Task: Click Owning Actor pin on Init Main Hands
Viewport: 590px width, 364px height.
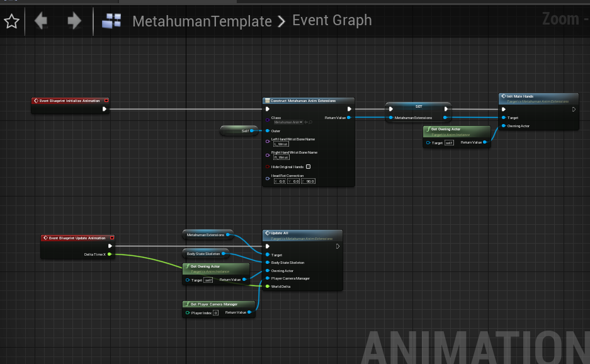Action: point(504,126)
